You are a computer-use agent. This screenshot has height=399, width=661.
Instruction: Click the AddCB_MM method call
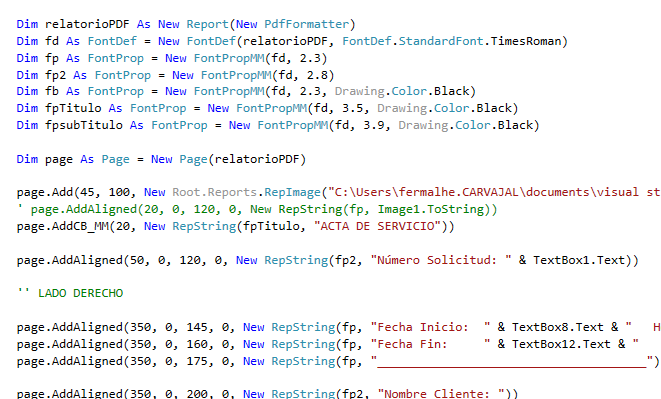point(80,226)
